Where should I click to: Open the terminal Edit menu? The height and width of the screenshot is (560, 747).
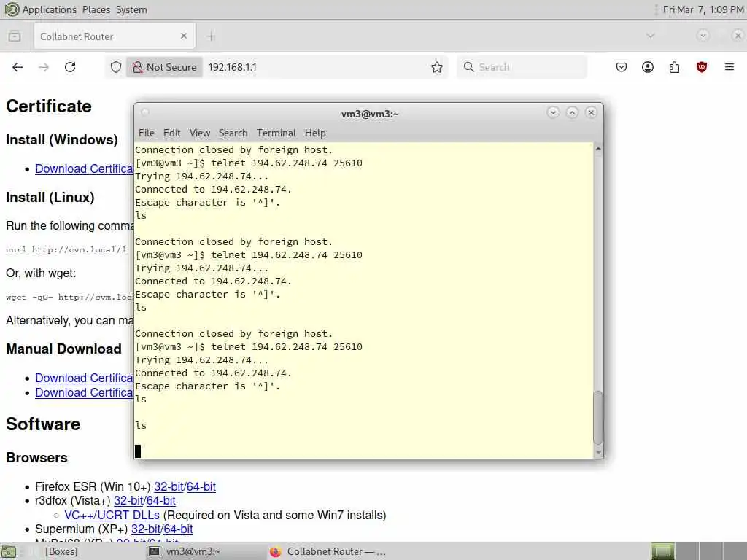click(x=171, y=133)
